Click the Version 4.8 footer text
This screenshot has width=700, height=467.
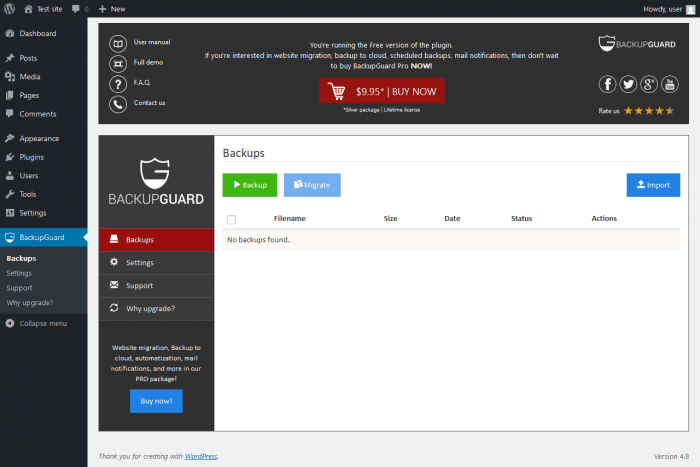[x=671, y=456]
